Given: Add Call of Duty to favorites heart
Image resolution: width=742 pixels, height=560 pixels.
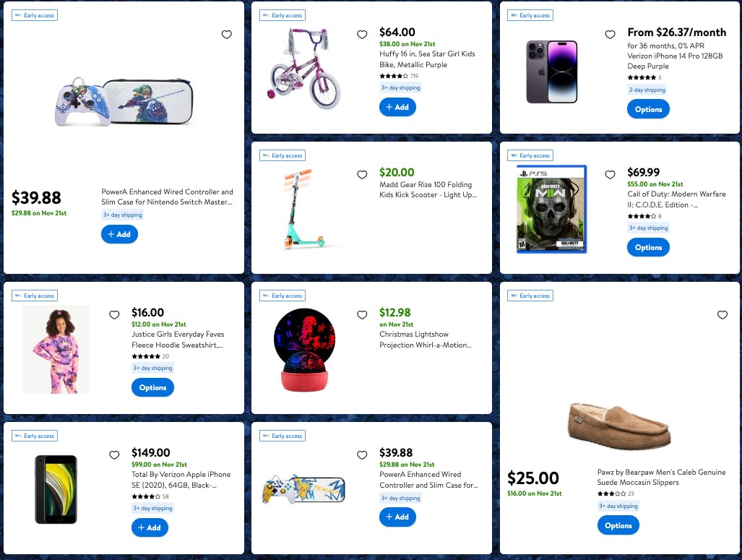Looking at the screenshot, I should pyautogui.click(x=610, y=175).
